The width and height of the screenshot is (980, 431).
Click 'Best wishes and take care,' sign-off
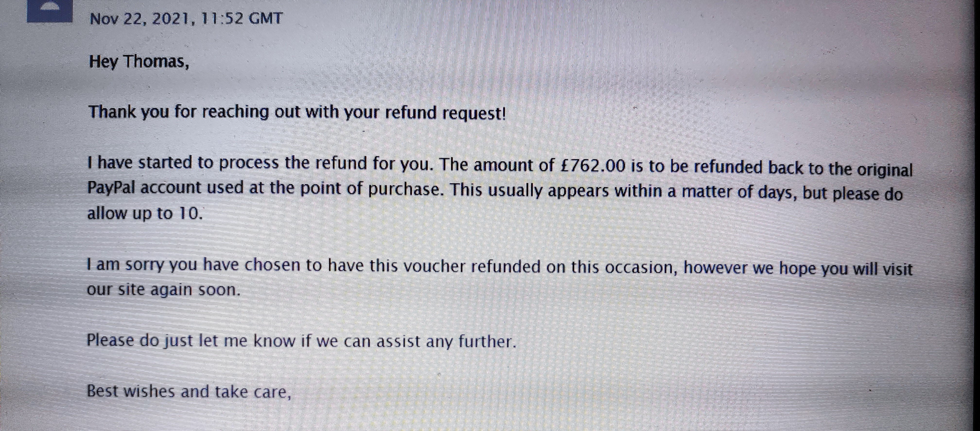(x=189, y=391)
